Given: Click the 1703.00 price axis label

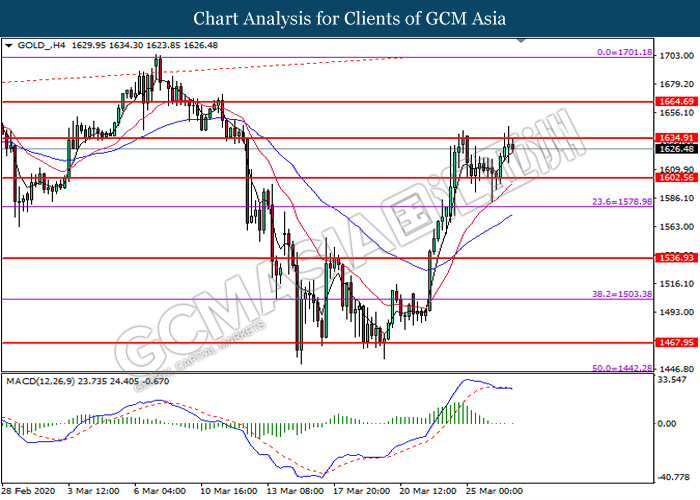Looking at the screenshot, I should click(677, 56).
